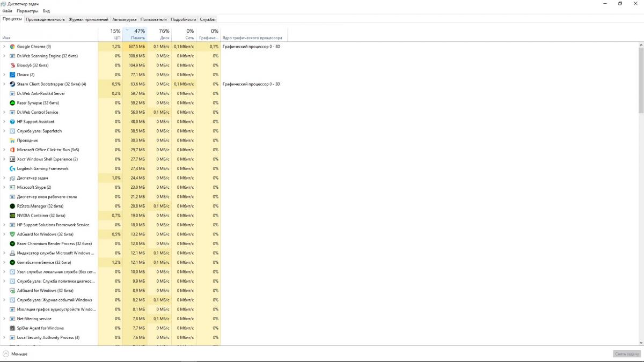Sort by the Память column header

point(135,34)
